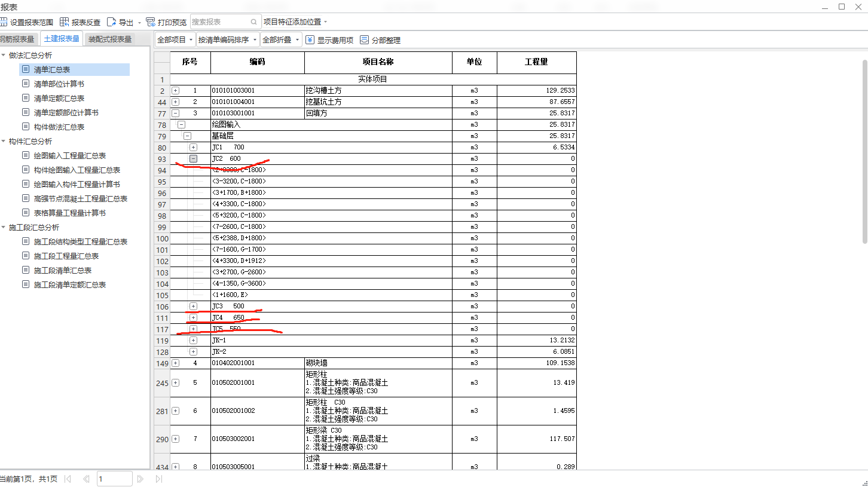Click the document icon beside 清单部位计算书
The width and height of the screenshot is (868, 487).
[26, 84]
